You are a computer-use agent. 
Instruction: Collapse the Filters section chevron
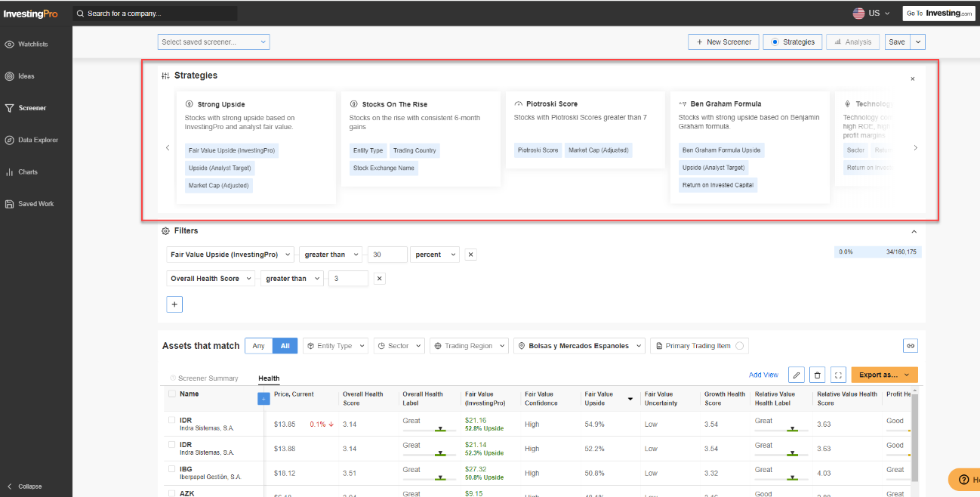pos(914,231)
